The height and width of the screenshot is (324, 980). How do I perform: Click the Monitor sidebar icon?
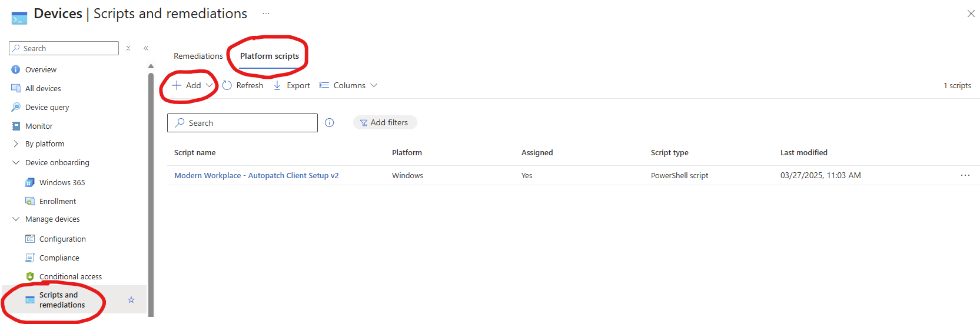[16, 126]
